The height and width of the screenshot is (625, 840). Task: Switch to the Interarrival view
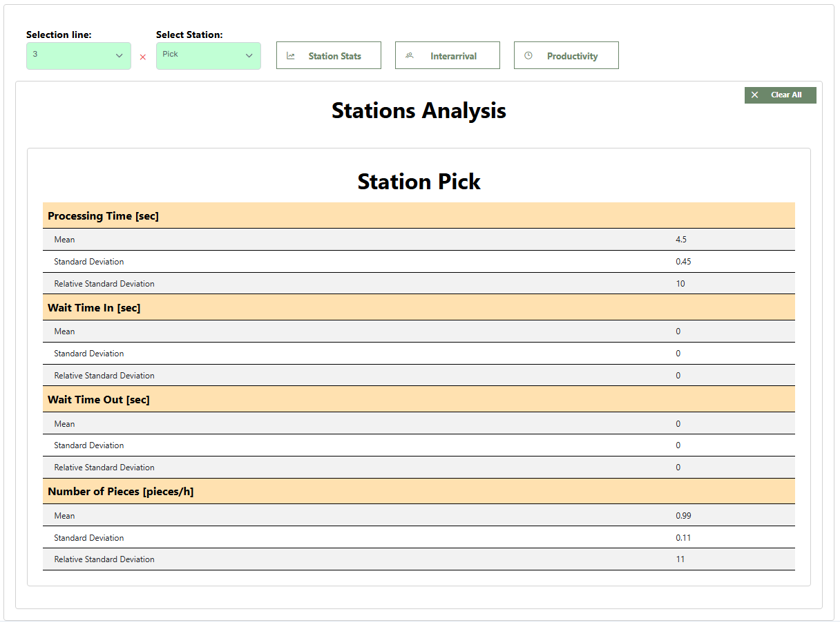click(x=447, y=55)
